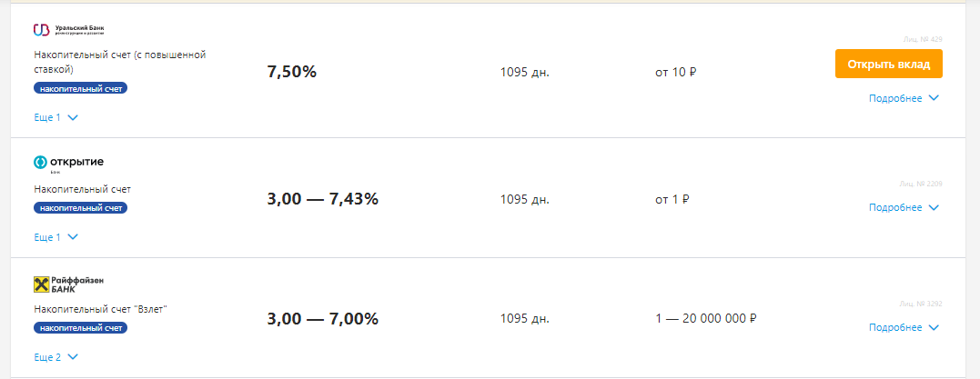Show Еще 2 offers from Райффайзен Банк
The height and width of the screenshot is (379, 980).
point(56,357)
